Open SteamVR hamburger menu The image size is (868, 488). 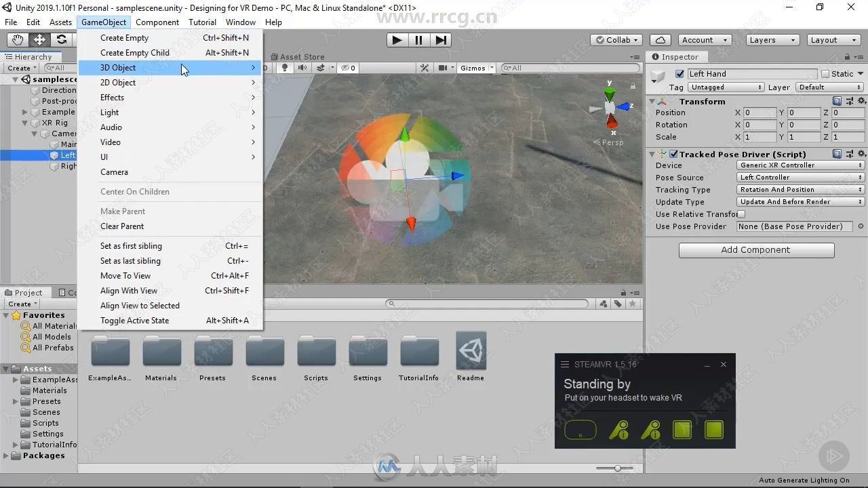(x=564, y=365)
